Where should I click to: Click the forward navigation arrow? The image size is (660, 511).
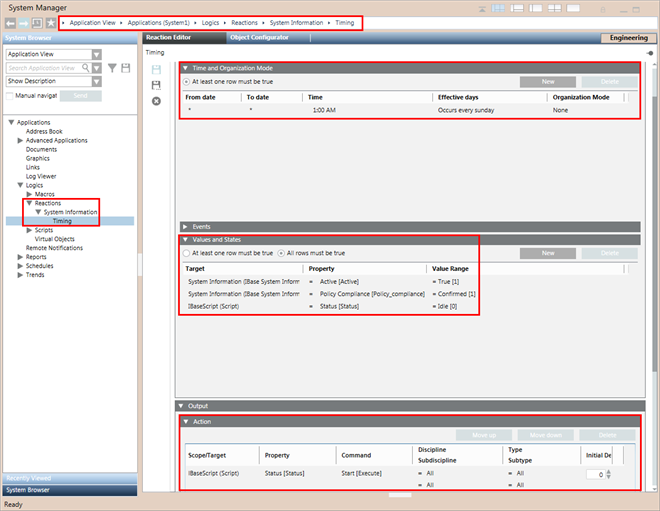(23, 22)
